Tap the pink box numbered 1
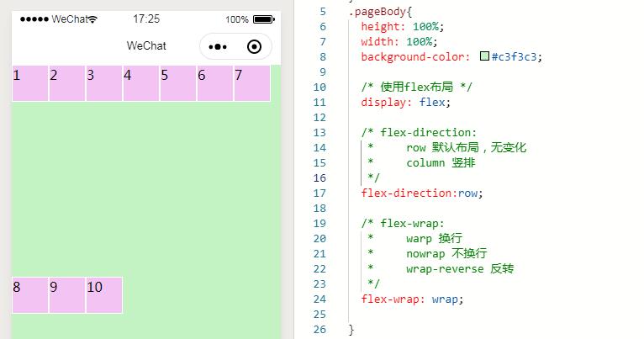 click(30, 83)
